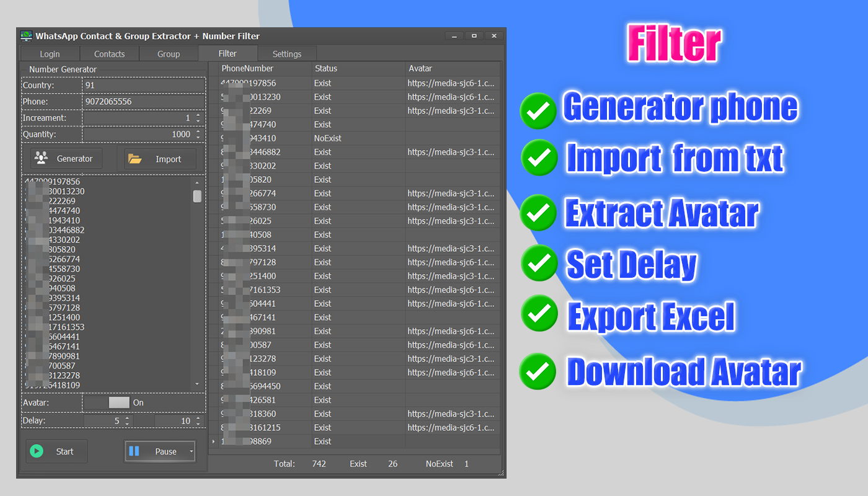This screenshot has height=496, width=868.
Task: Select 447000197856 in the generated numbers list
Action: point(52,182)
